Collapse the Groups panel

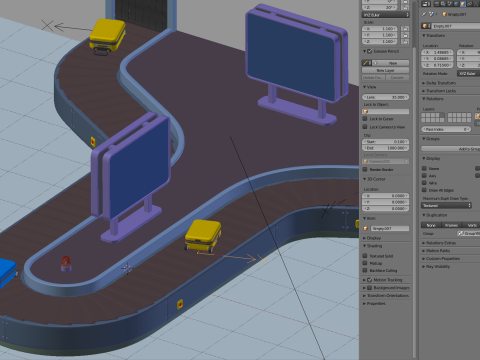pos(424,139)
